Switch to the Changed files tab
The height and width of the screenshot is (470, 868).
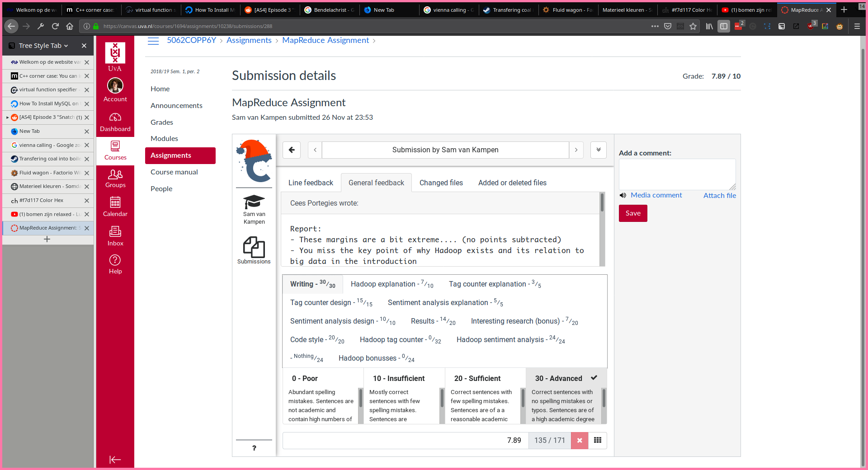441,183
